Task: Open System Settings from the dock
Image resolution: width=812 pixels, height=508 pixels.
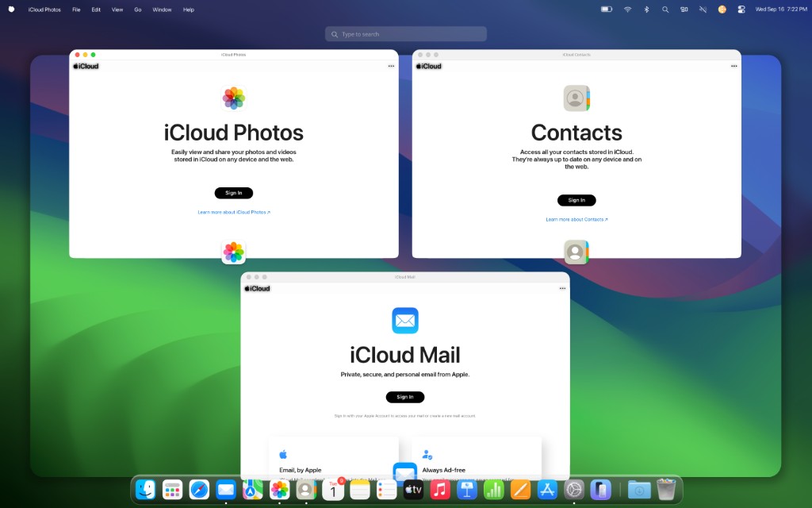Action: 574,489
